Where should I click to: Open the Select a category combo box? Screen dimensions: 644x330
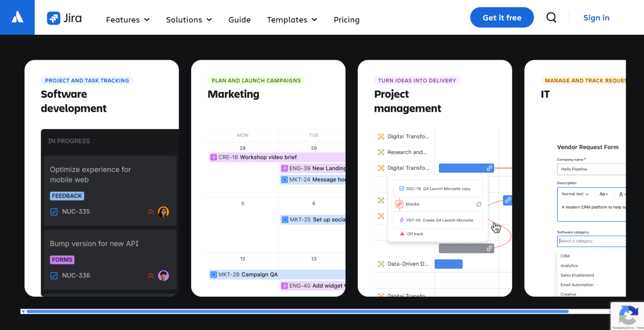pos(592,241)
